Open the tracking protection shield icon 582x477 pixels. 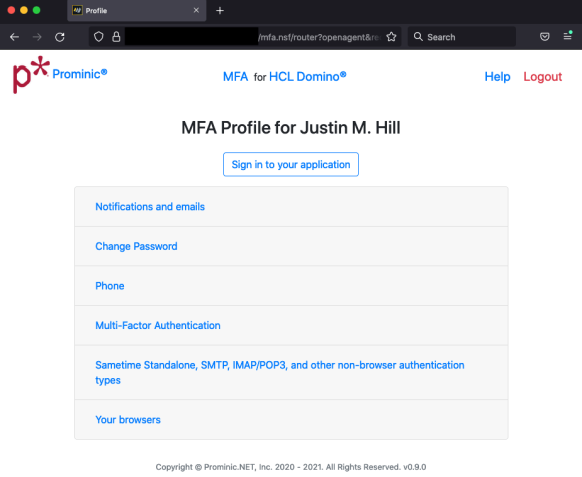[98, 37]
